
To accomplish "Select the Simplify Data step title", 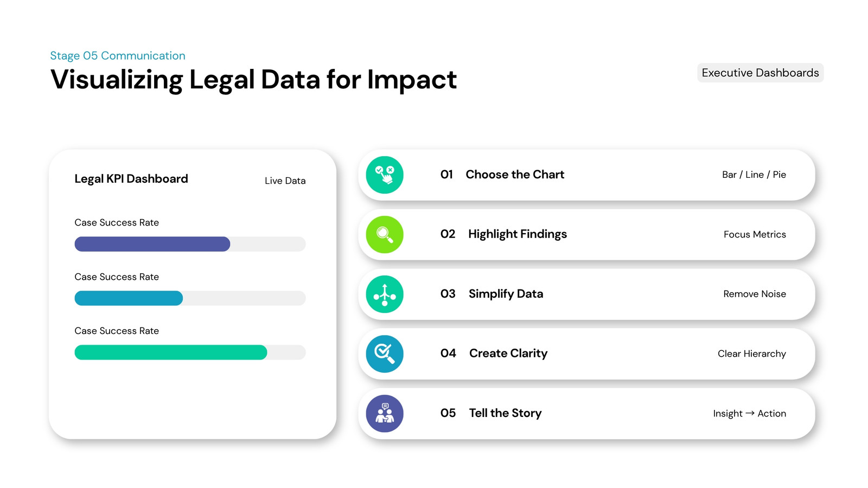I will click(x=506, y=294).
